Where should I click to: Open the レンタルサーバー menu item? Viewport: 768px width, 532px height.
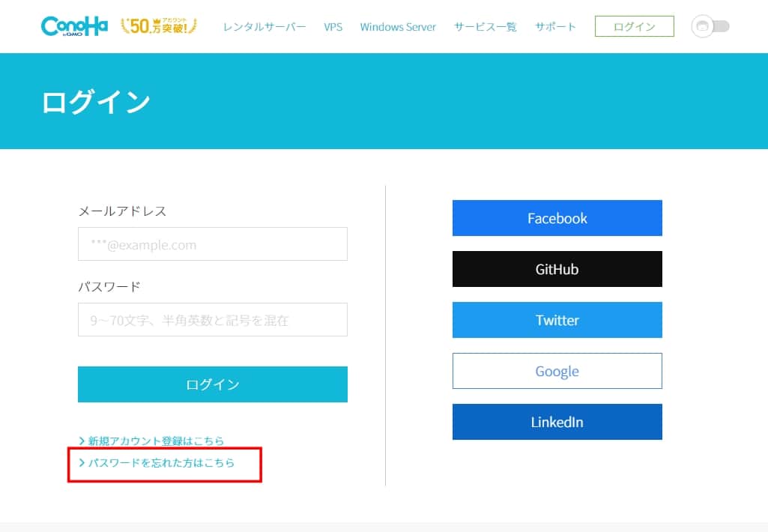264,27
